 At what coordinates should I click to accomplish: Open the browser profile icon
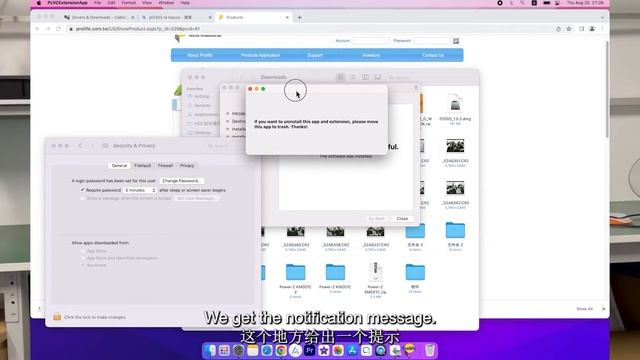click(x=592, y=29)
